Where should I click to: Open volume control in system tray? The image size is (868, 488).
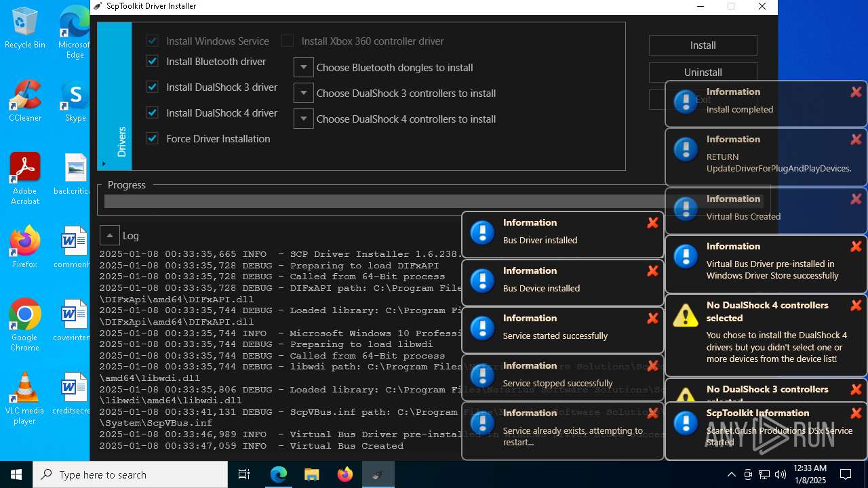pos(781,474)
